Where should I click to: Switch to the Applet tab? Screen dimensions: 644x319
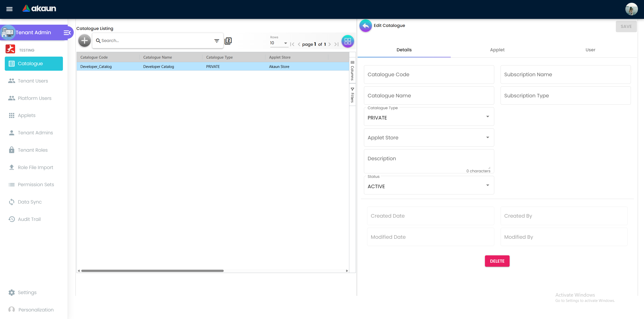(497, 50)
